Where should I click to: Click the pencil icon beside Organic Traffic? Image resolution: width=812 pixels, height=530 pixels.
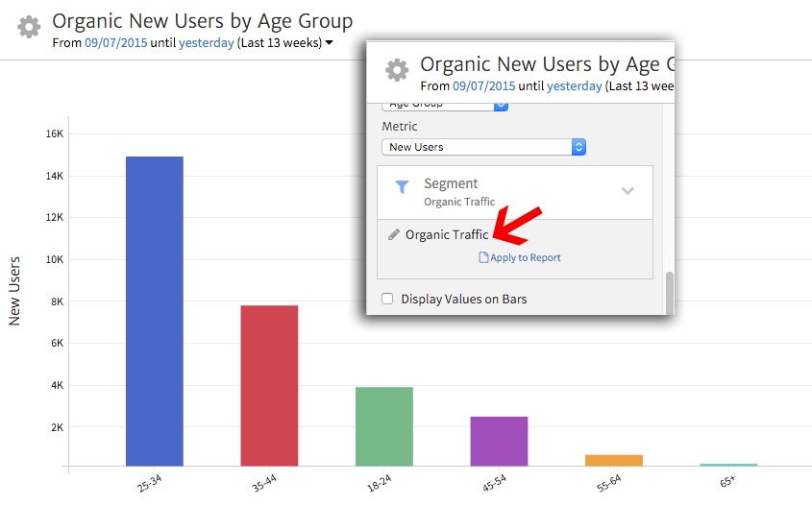click(393, 235)
